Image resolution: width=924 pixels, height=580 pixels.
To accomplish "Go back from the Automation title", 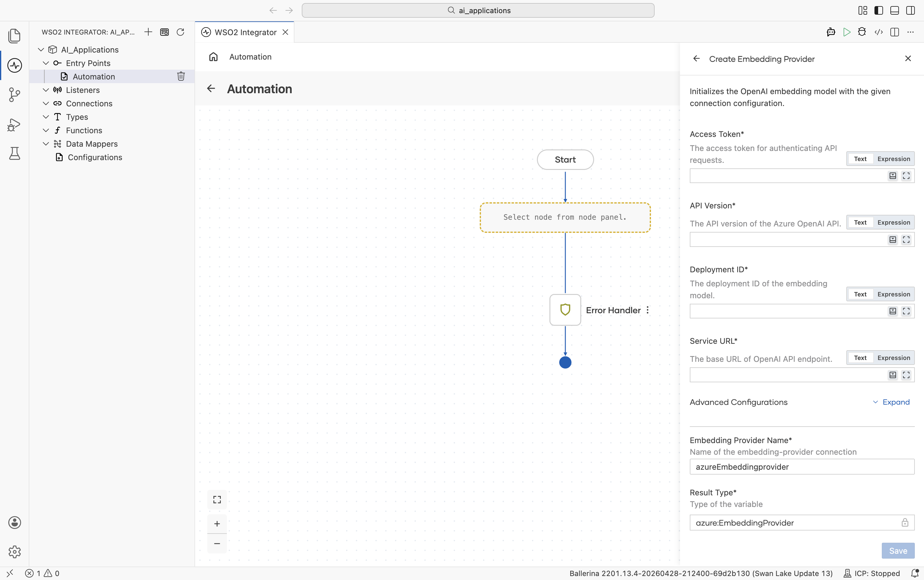I will (211, 89).
